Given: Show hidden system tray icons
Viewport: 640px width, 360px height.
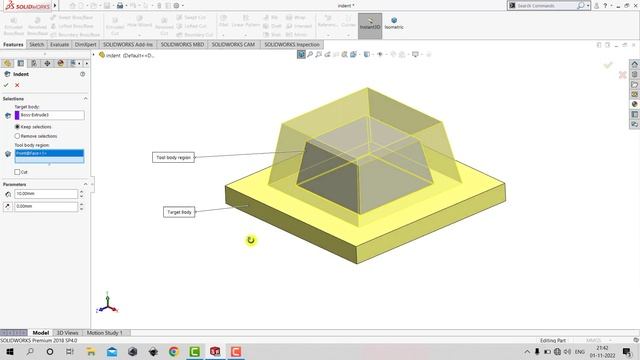Looking at the screenshot, I should [x=527, y=351].
